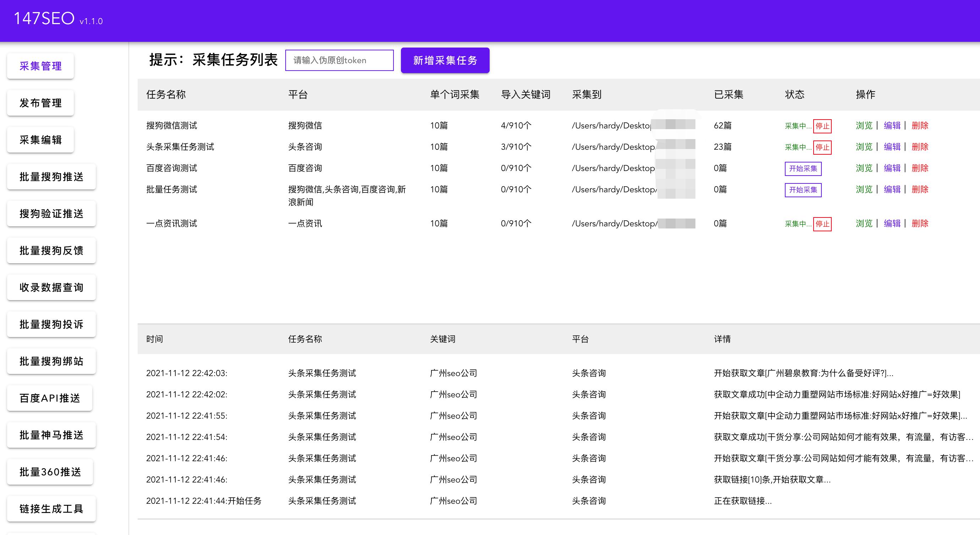Screen dimensions: 980x535
Task: Select 批量搜狗推送 from the sidebar
Action: tap(51, 177)
